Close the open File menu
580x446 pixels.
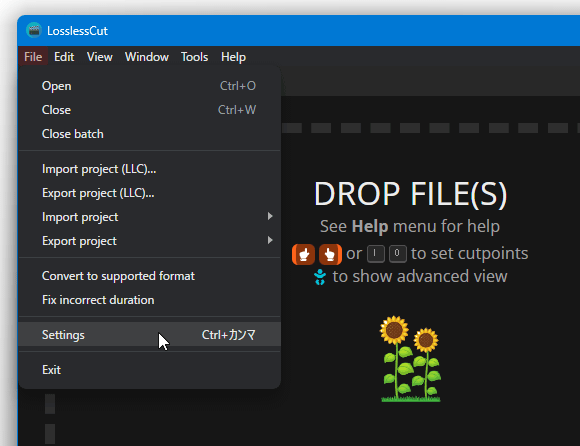point(33,57)
